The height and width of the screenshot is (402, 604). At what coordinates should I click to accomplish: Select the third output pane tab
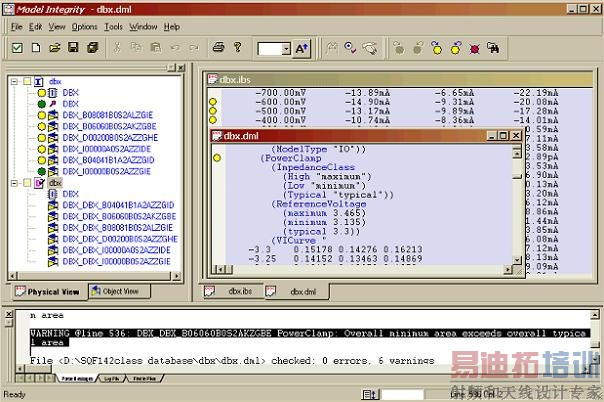click(x=144, y=379)
